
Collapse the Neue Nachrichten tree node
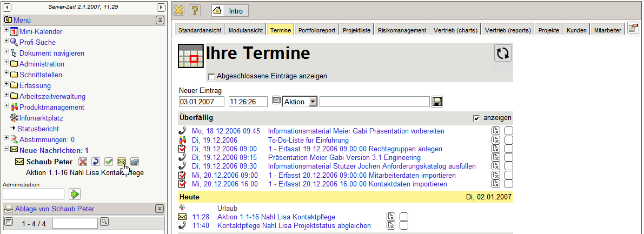point(6,150)
